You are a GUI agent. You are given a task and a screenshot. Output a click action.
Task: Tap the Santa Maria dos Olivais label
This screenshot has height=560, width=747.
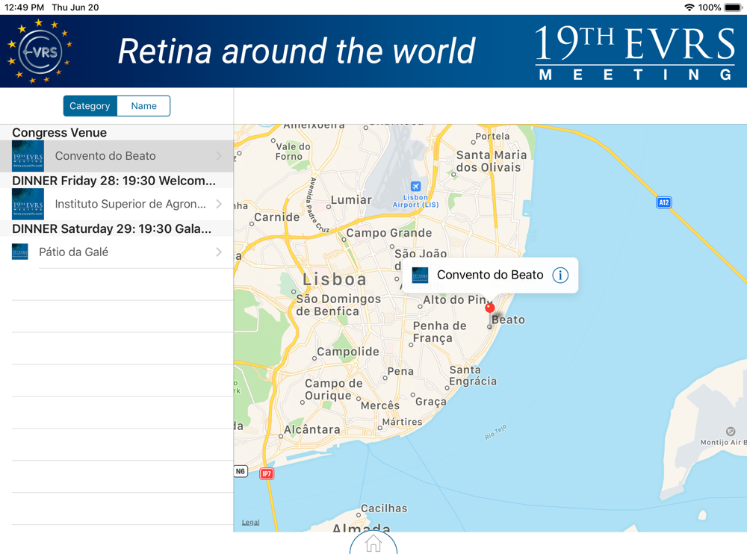[x=492, y=161]
